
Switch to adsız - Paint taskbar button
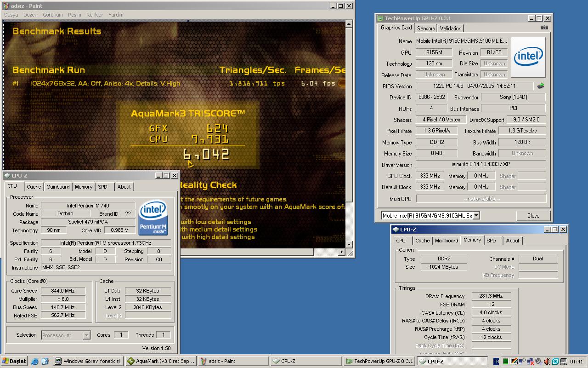[233, 362]
